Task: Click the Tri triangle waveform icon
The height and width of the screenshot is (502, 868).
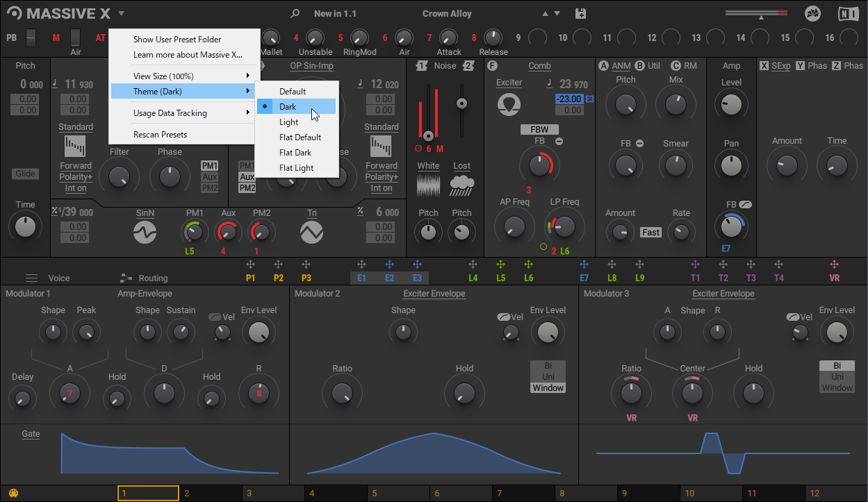Action: click(311, 232)
